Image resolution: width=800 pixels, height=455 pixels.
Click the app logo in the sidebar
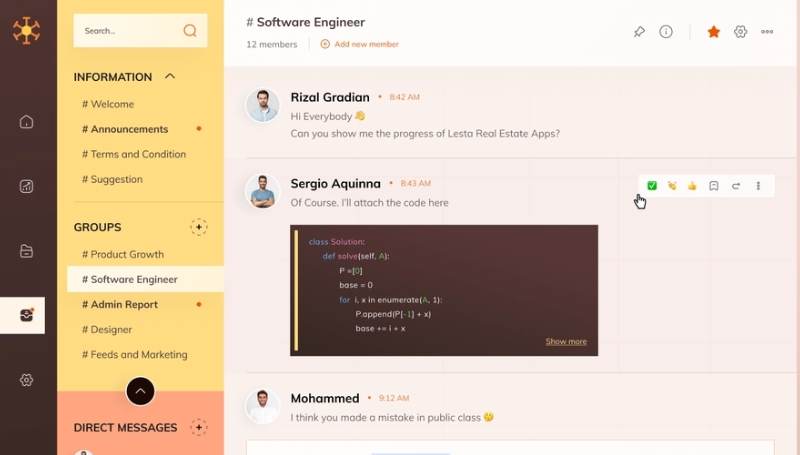(27, 31)
